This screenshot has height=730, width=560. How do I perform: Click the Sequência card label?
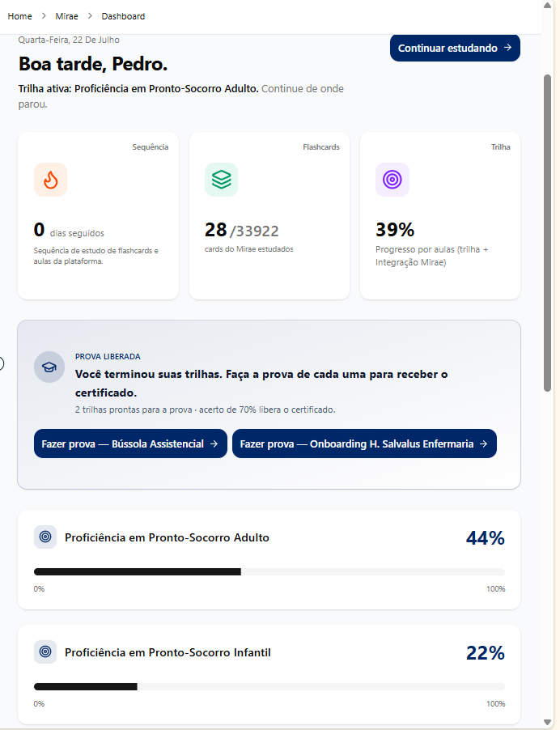[150, 147]
